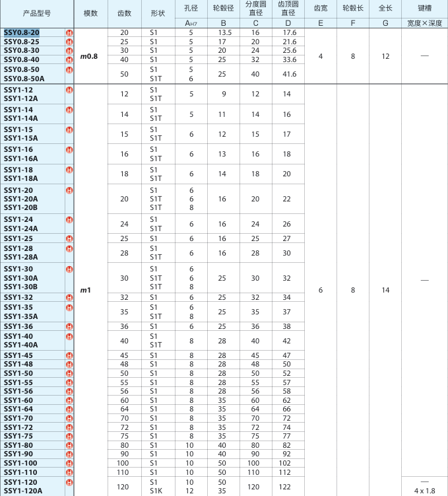This screenshot has height=496, width=448.
Task: Click product model SSY1-45
Action: 18,355
